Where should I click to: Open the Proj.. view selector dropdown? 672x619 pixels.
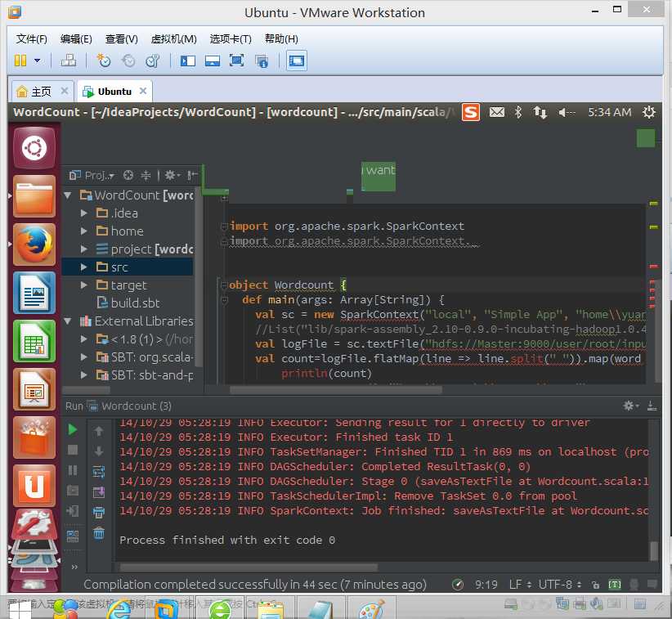(92, 175)
